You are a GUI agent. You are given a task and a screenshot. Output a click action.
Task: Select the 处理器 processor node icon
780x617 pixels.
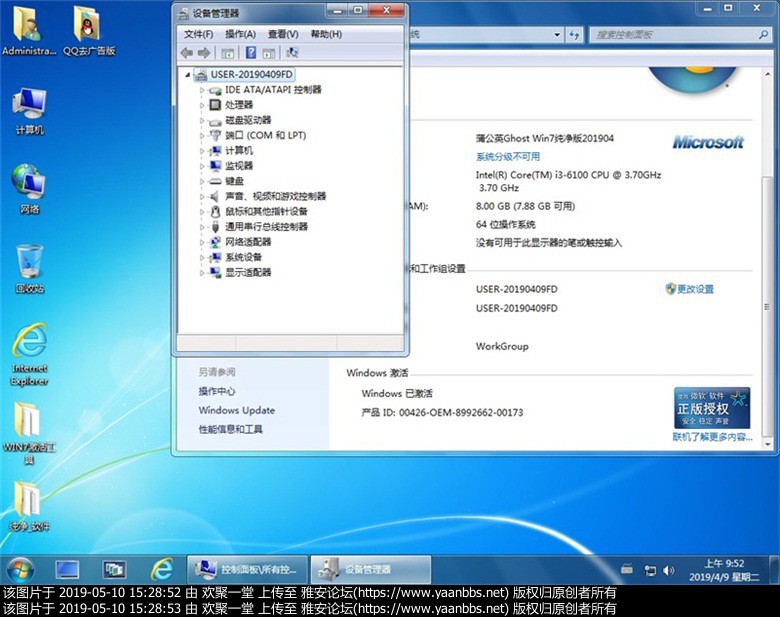[215, 105]
